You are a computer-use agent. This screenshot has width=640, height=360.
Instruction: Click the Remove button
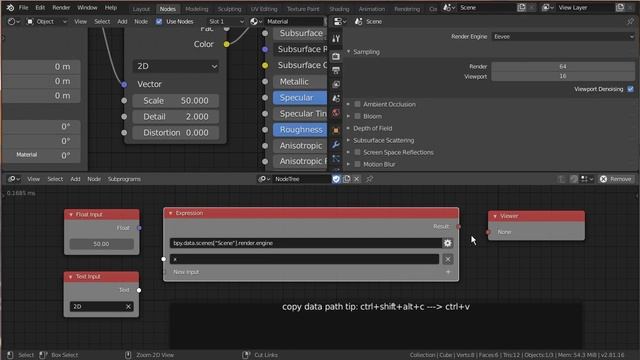(616, 179)
